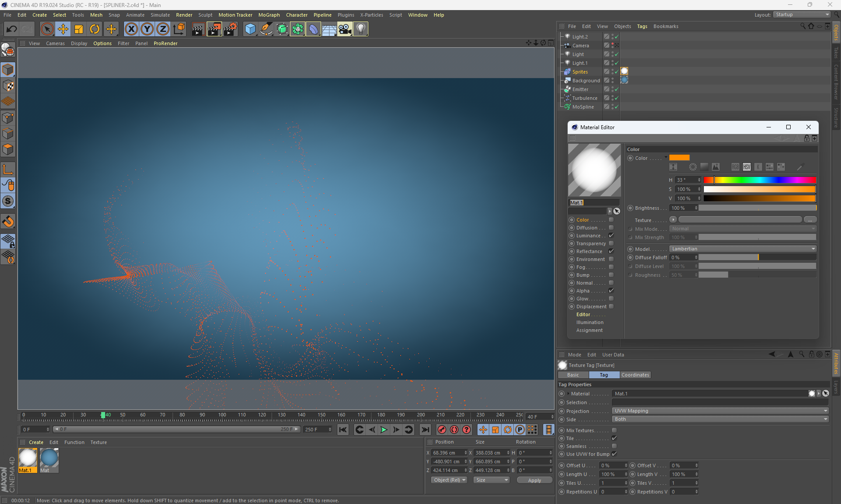Add a light object from toolbar
841x504 pixels.
click(x=360, y=29)
